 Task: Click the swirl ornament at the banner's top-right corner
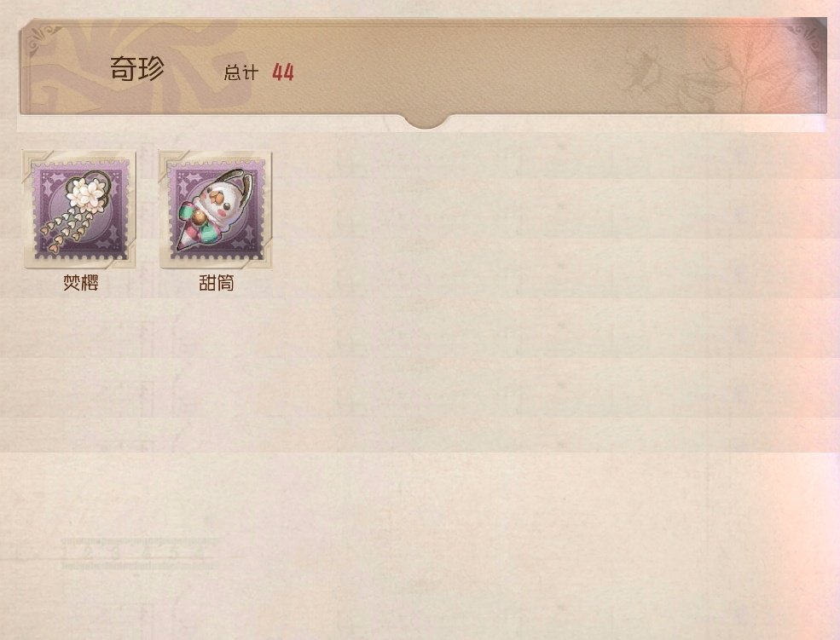808,38
